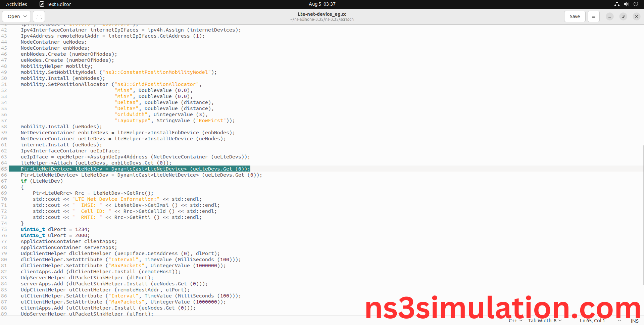
Task: Open the network status icon
Action: coord(617,4)
